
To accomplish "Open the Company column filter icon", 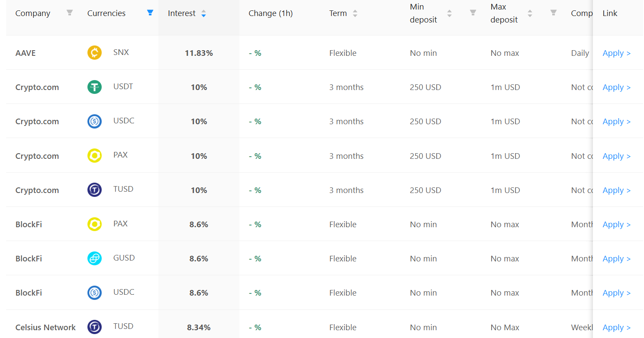I will [69, 13].
